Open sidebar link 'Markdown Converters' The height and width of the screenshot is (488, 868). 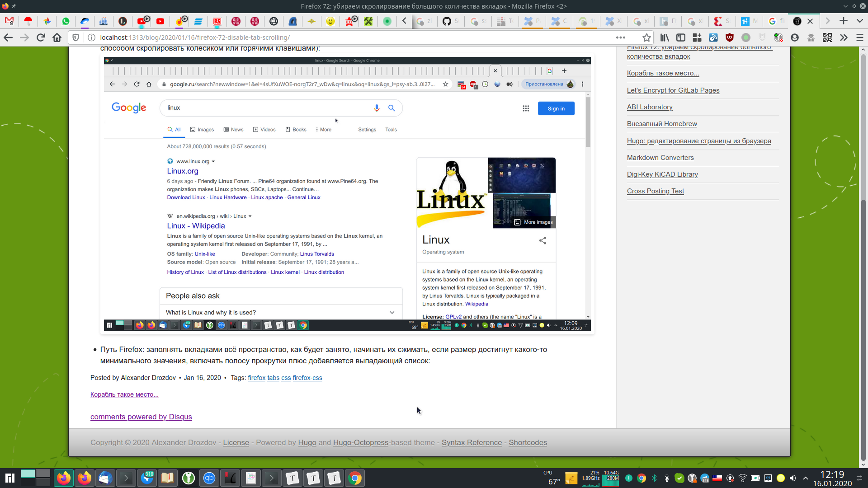tap(660, 157)
